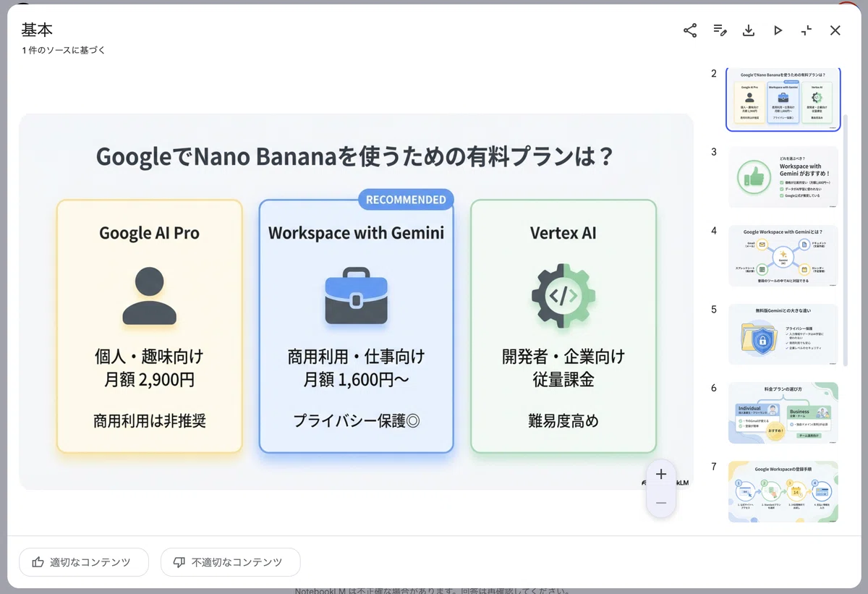Click the text 月額 2,900円

click(149, 380)
